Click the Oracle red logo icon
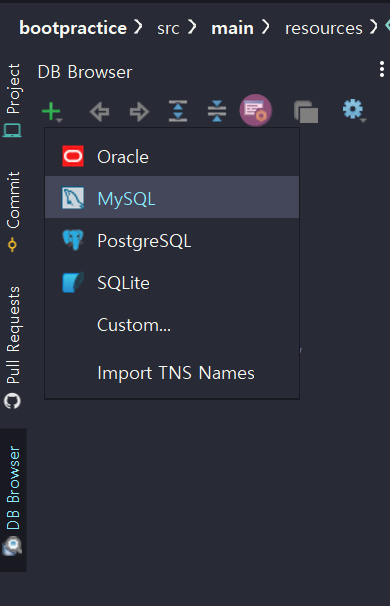 (x=73, y=156)
